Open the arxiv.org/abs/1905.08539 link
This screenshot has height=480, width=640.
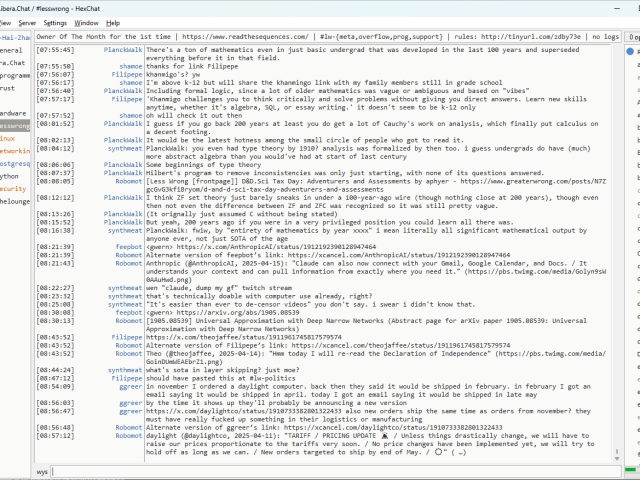click(x=238, y=313)
